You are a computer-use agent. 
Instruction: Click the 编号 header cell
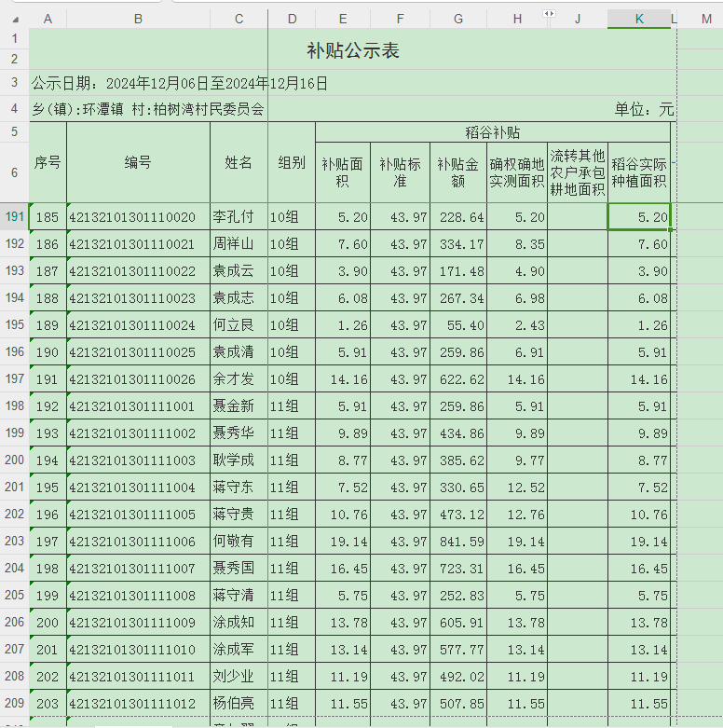click(x=138, y=162)
